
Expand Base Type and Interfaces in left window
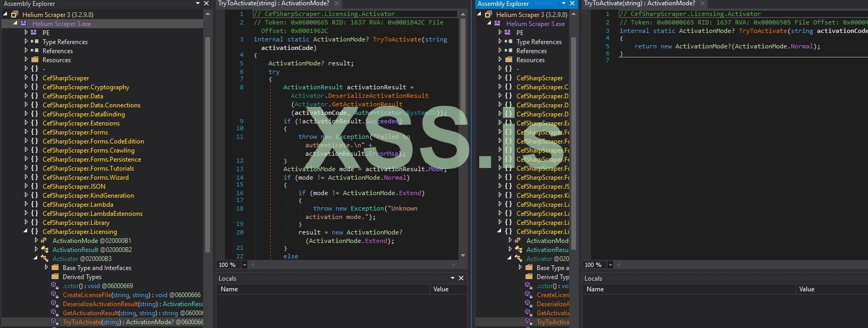[46, 268]
